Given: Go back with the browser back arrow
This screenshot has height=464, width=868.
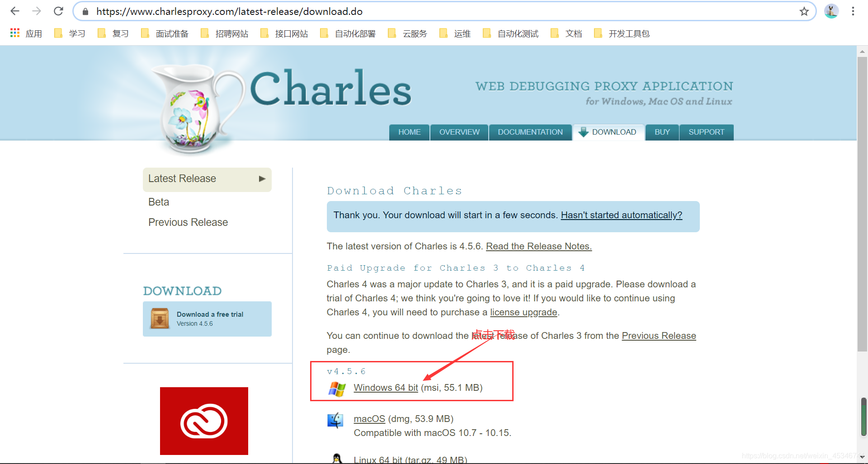Looking at the screenshot, I should click(x=15, y=11).
